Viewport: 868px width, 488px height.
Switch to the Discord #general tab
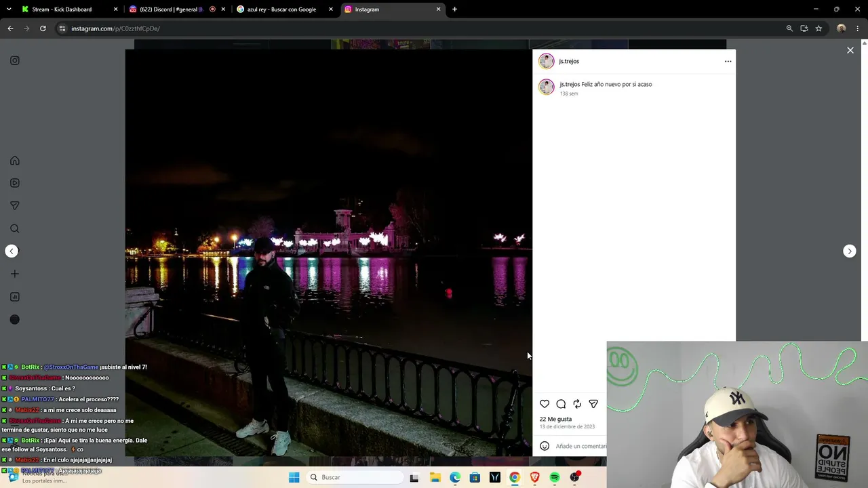click(x=172, y=9)
